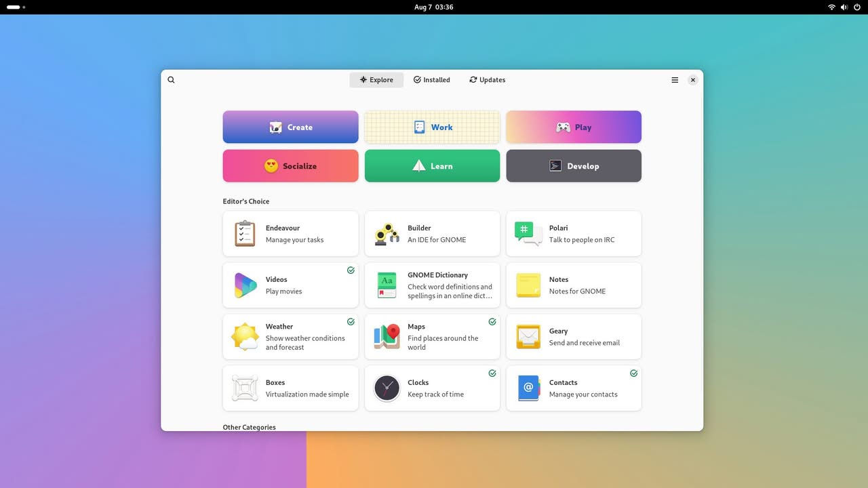
Task: Click installed checkmark on Maps card
Action: 492,322
